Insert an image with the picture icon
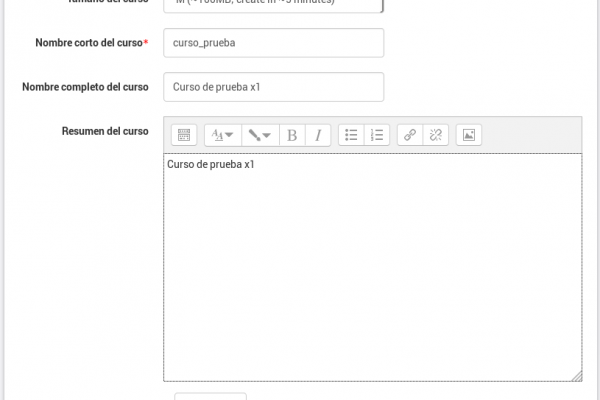This screenshot has width=600, height=400. click(x=469, y=135)
